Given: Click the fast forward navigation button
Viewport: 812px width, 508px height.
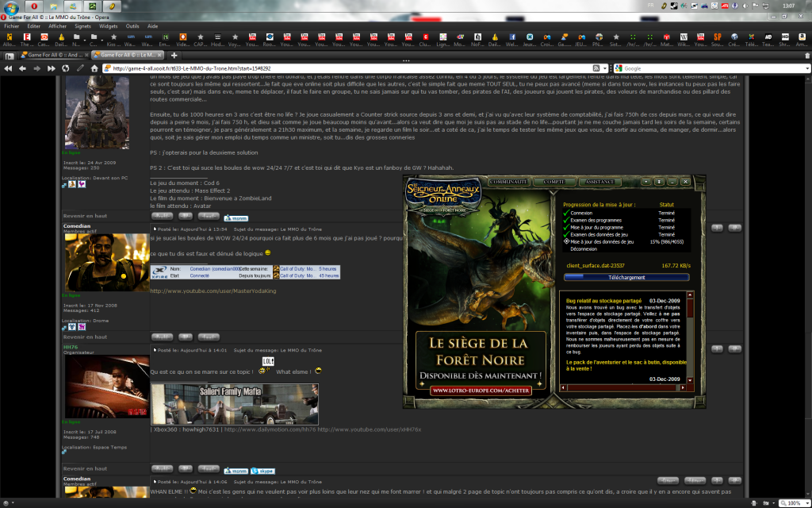Looking at the screenshot, I should click(x=52, y=68).
